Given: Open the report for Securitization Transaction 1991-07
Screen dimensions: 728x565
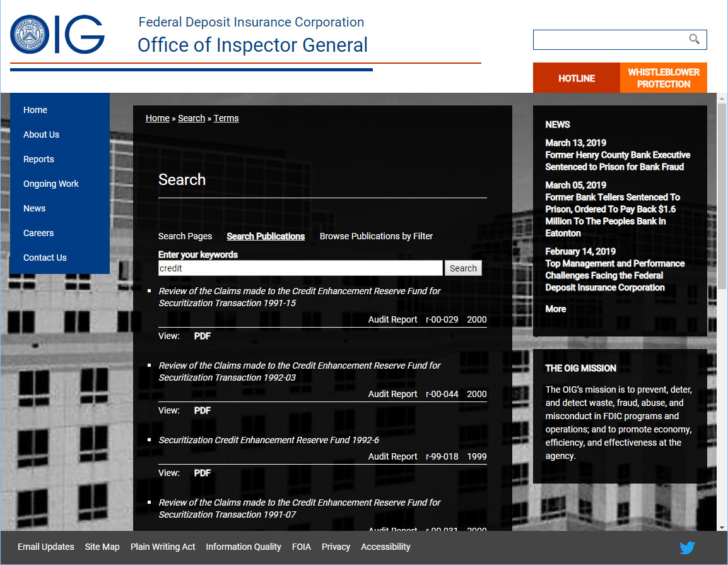Looking at the screenshot, I should [x=300, y=508].
